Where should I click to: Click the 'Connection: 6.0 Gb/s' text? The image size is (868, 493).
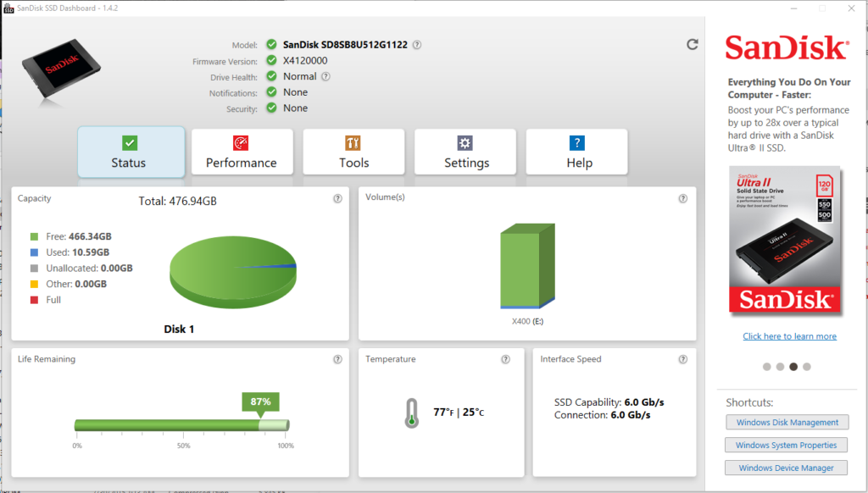[603, 415]
